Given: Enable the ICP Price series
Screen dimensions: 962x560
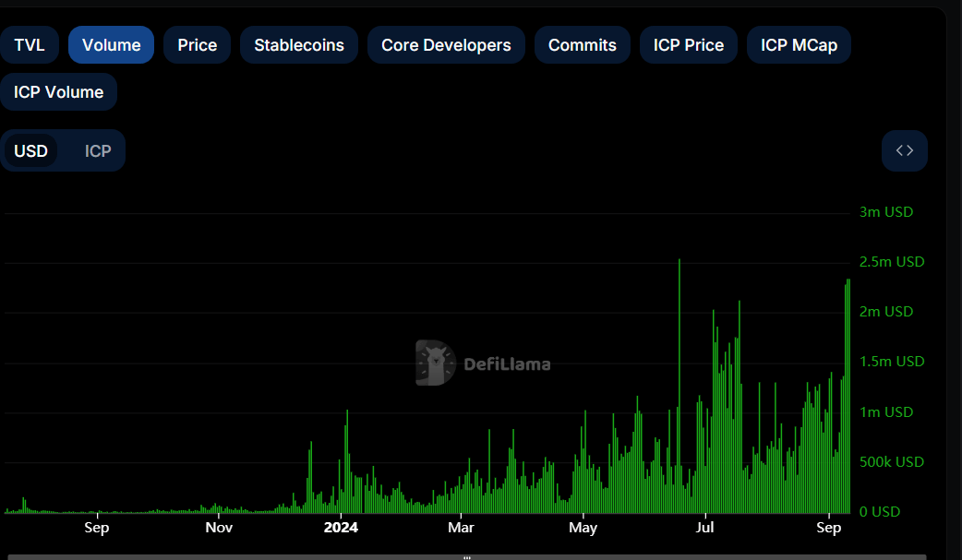Looking at the screenshot, I should [688, 45].
